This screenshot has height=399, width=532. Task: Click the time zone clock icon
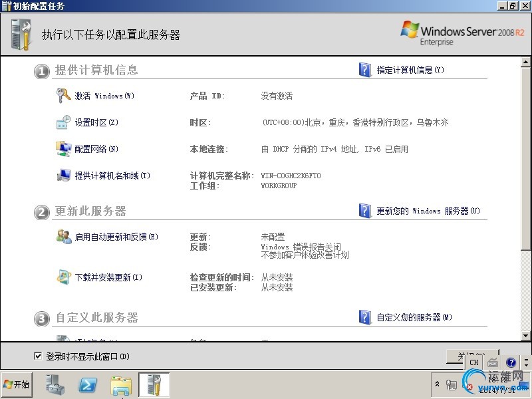pos(63,122)
